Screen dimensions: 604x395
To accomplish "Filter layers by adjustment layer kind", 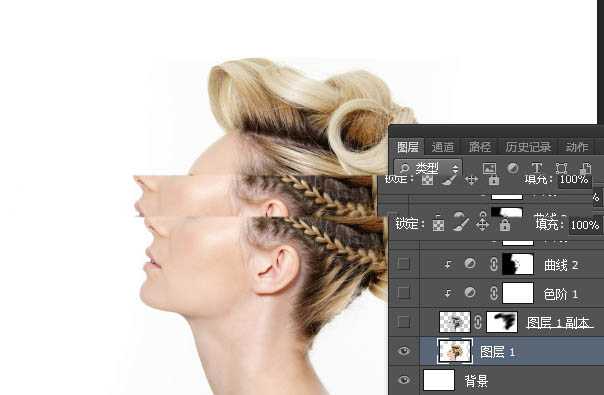I will pos(513,168).
